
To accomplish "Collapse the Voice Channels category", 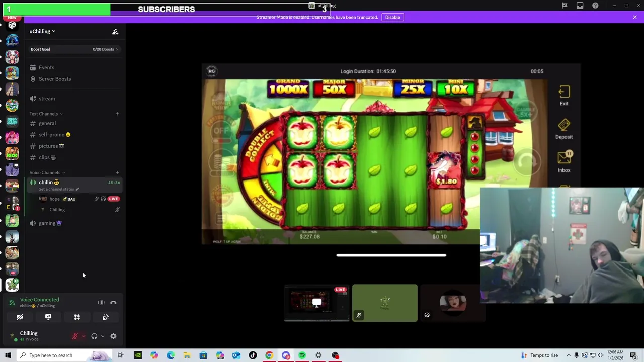I will [47, 173].
